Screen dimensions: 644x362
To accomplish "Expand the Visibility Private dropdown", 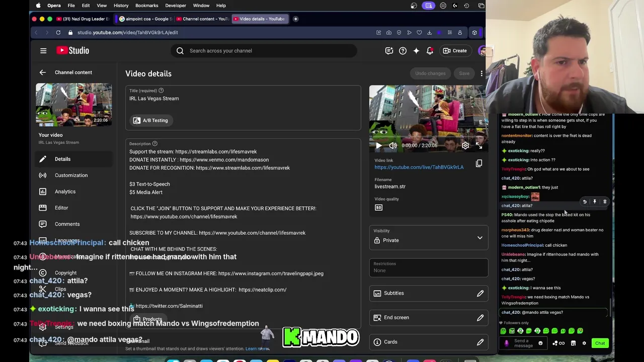I will point(429,237).
